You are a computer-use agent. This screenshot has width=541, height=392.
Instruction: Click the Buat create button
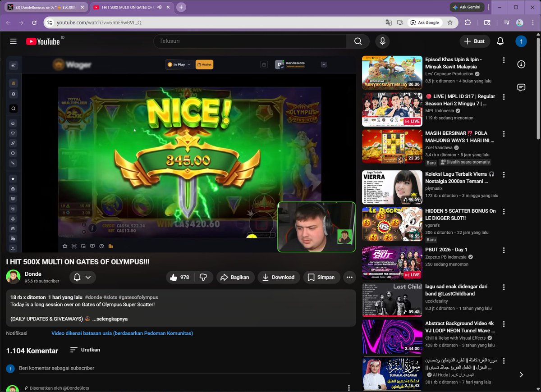(x=475, y=41)
